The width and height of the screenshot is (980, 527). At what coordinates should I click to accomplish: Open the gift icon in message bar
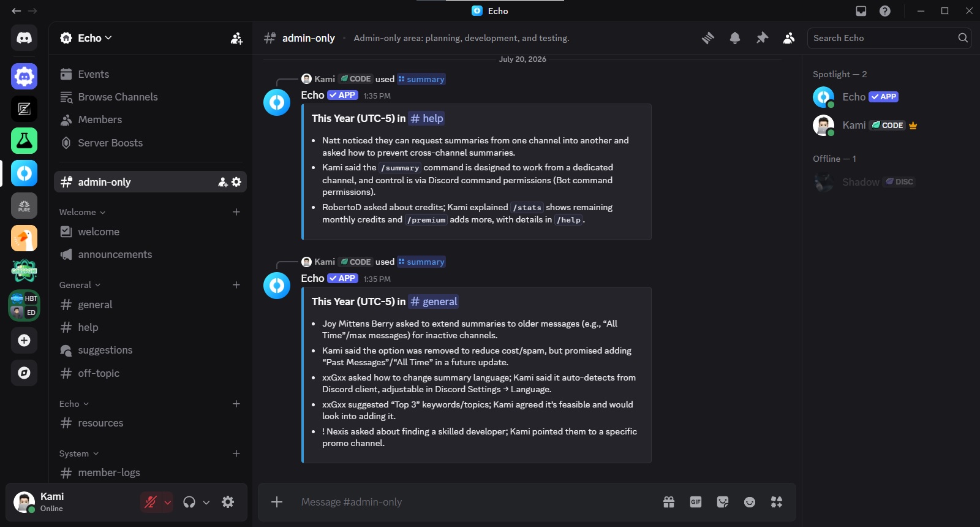coord(669,502)
